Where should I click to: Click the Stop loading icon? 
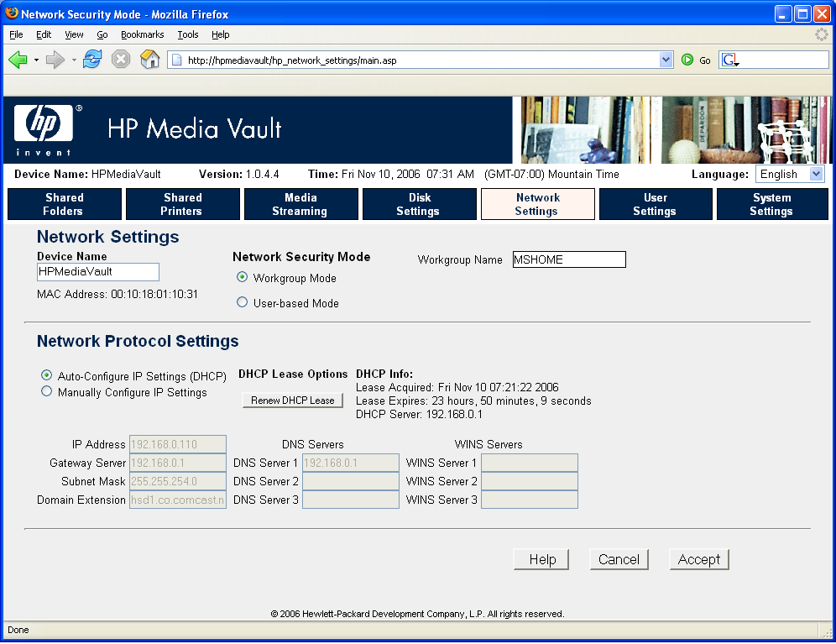tap(121, 60)
